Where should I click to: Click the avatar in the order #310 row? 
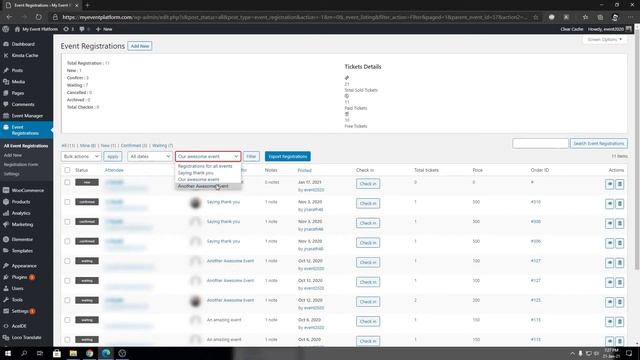pos(196,203)
